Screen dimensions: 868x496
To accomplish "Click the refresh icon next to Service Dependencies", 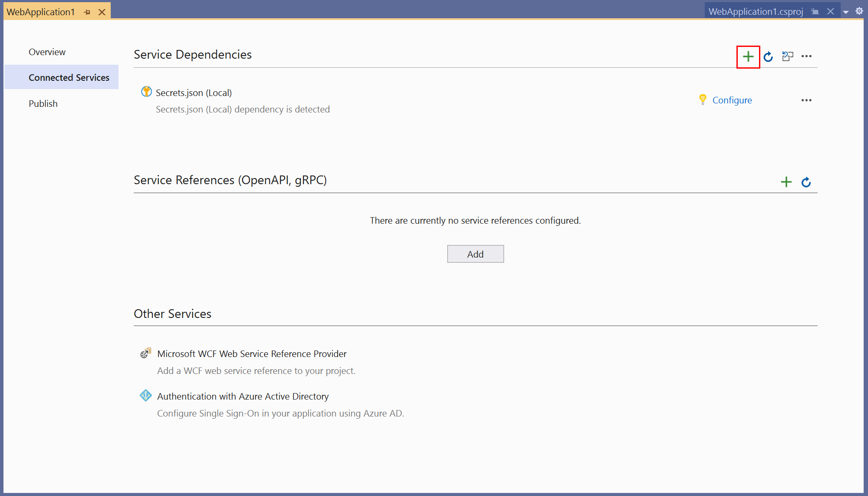I will pos(769,56).
